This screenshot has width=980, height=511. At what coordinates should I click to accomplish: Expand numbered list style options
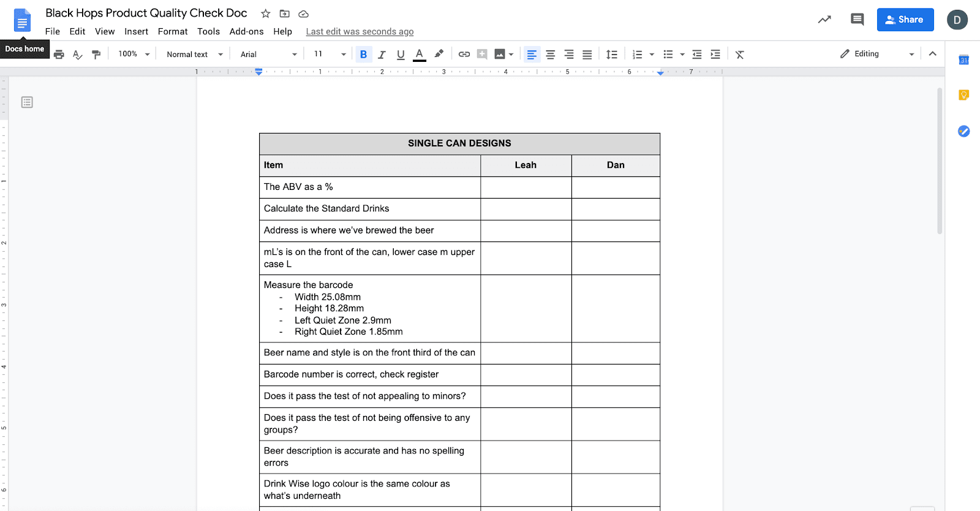click(x=652, y=55)
